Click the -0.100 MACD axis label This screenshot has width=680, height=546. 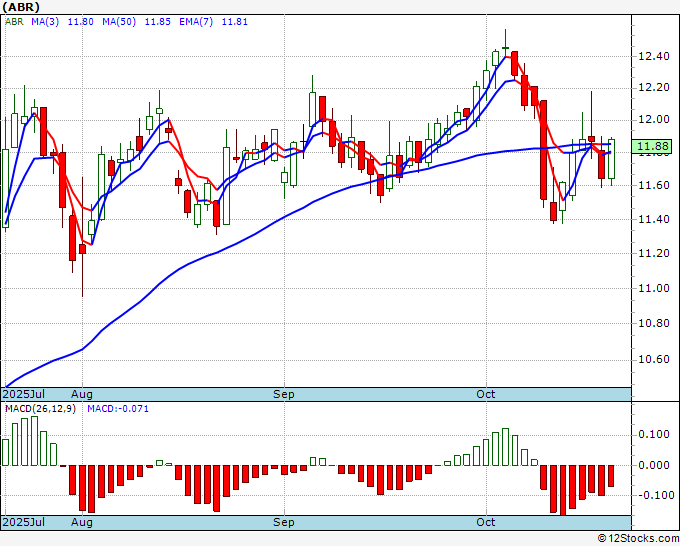coord(654,495)
